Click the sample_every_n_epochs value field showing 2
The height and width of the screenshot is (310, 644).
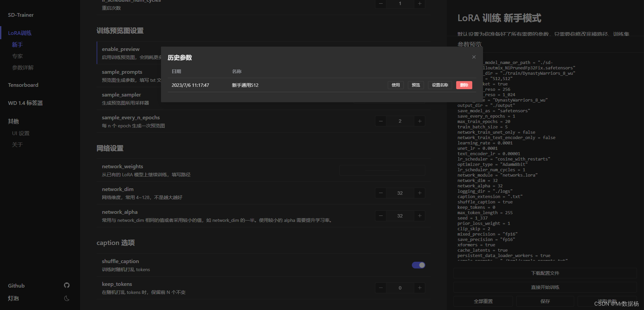[400, 121]
